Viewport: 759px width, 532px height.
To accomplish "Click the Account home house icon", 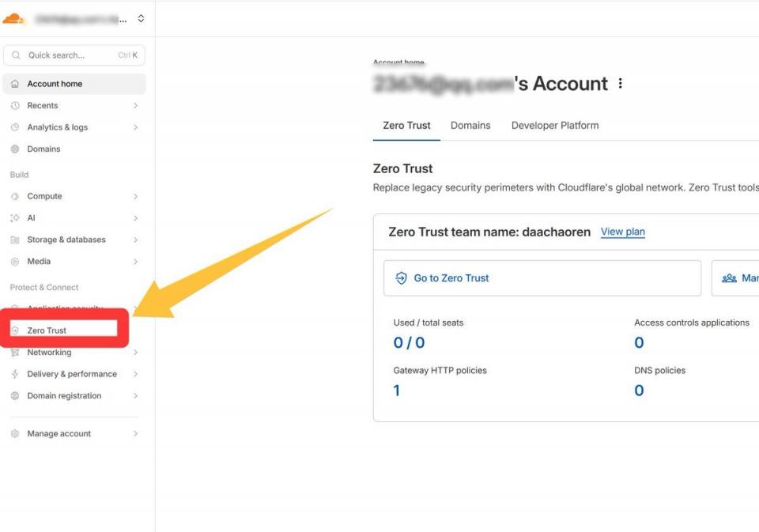I will (x=15, y=84).
